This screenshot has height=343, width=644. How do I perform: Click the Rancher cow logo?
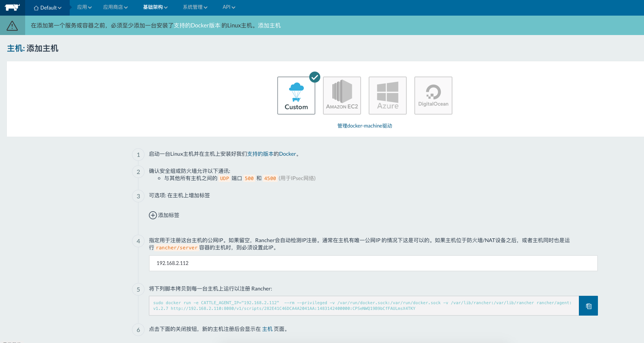click(x=12, y=8)
